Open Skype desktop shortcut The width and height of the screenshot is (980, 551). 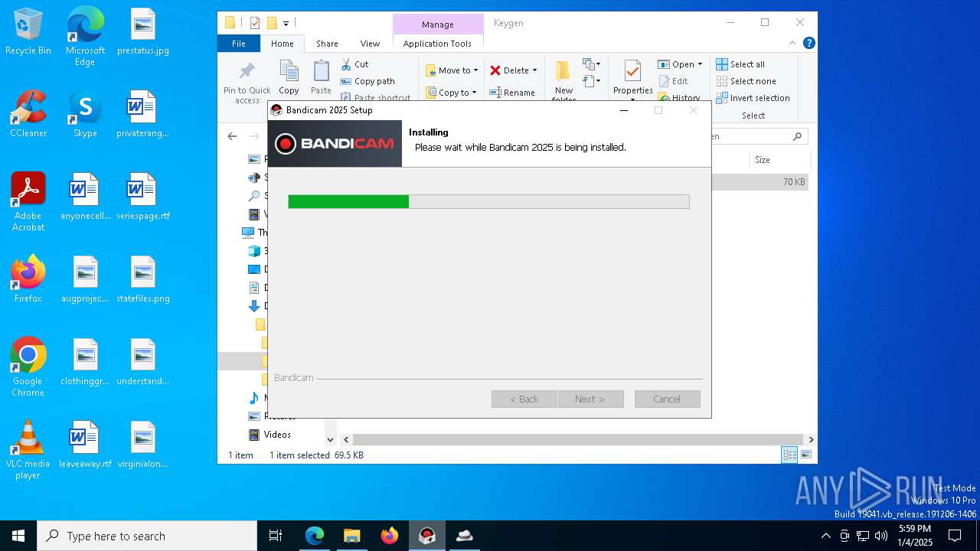pos(85,114)
